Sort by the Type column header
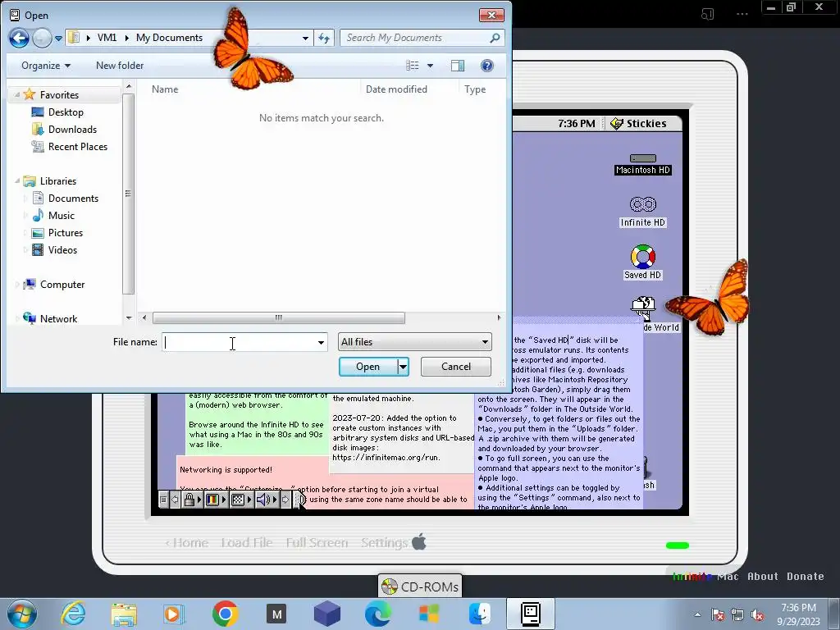Screen dimensions: 840x630 (x=475, y=89)
